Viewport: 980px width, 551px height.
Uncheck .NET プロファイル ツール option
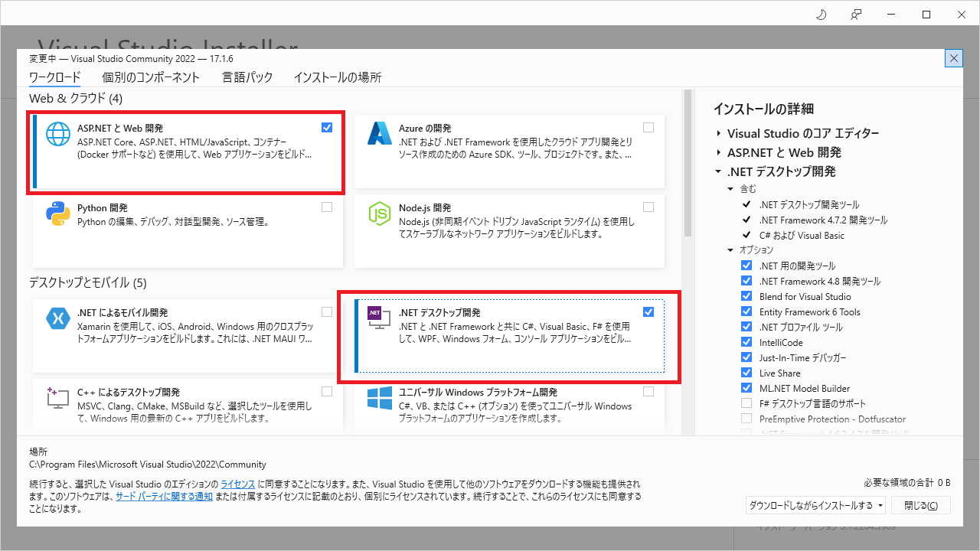746,327
